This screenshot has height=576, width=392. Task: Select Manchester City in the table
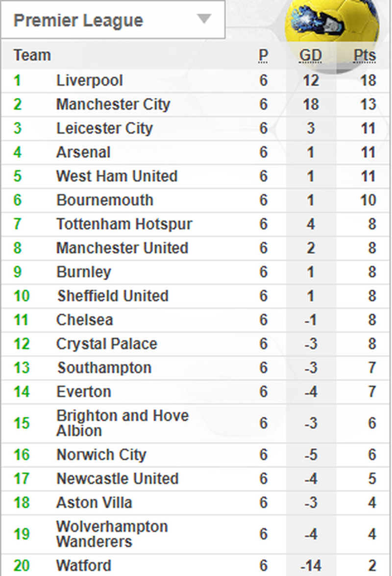pos(113,104)
